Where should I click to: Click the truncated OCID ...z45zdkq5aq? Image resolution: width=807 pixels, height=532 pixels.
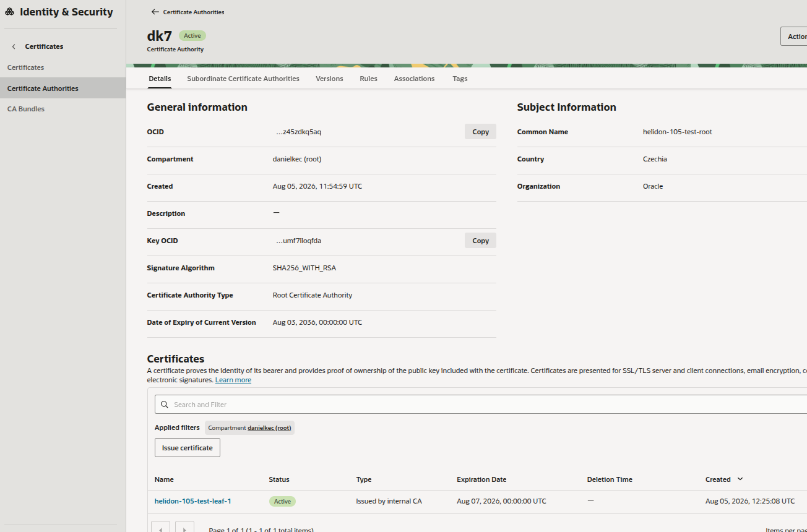[x=298, y=132]
